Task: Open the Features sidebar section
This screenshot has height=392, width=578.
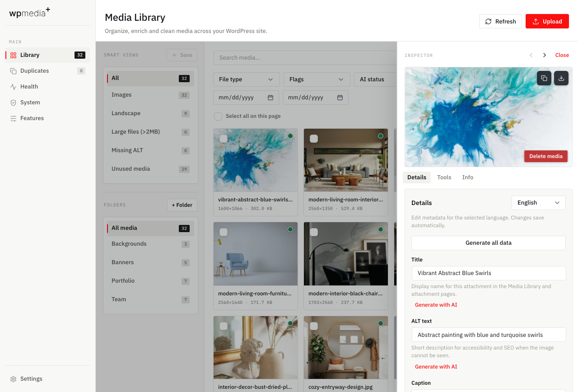Action: tap(47, 118)
